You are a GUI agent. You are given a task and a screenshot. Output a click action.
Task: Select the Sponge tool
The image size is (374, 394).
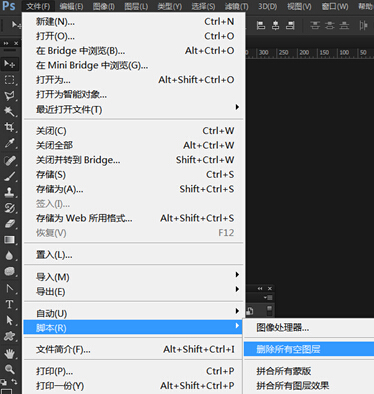tap(9, 271)
